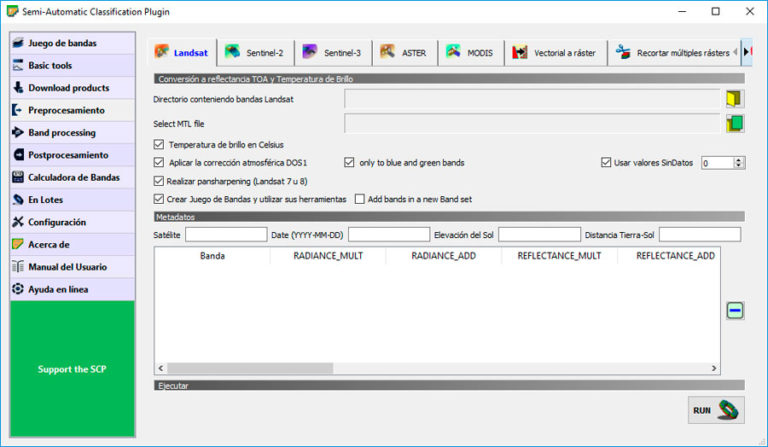The width and height of the screenshot is (768, 447).
Task: Click the table's left scroll arrow
Action: click(x=161, y=368)
